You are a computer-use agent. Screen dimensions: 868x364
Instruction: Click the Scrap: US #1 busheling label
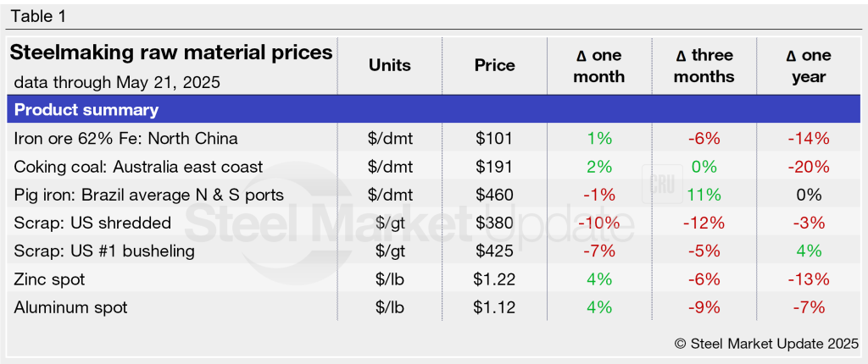104,251
